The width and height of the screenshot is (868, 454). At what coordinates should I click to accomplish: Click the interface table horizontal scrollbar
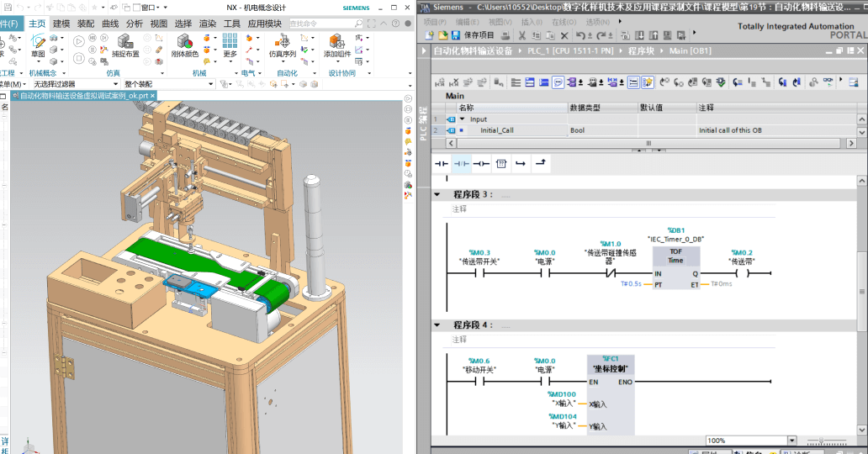648,143
